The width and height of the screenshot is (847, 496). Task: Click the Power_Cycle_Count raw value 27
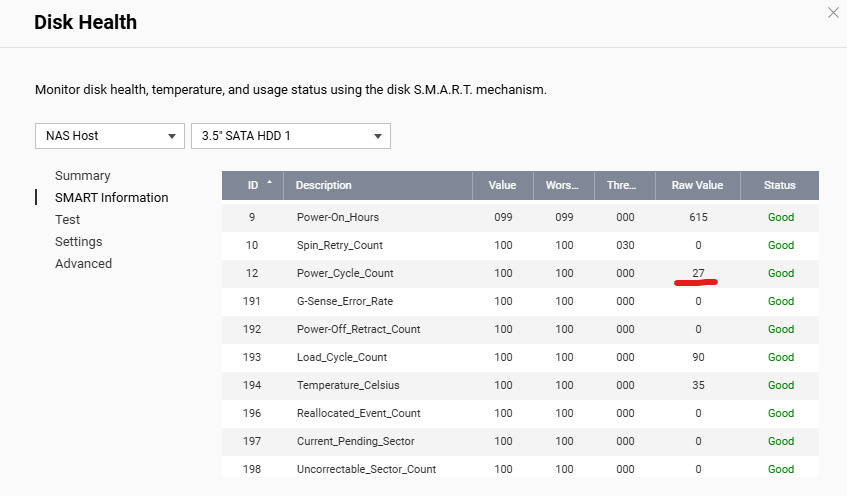698,273
